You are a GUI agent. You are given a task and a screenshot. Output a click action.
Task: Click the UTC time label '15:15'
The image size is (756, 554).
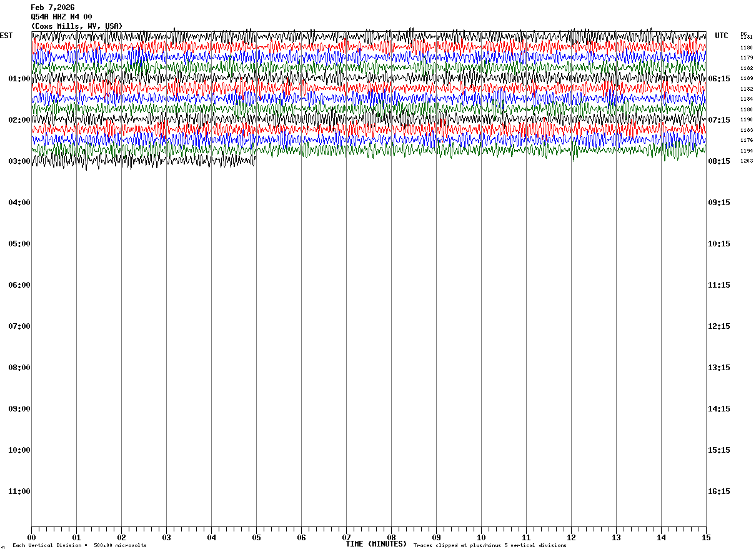[x=719, y=450]
